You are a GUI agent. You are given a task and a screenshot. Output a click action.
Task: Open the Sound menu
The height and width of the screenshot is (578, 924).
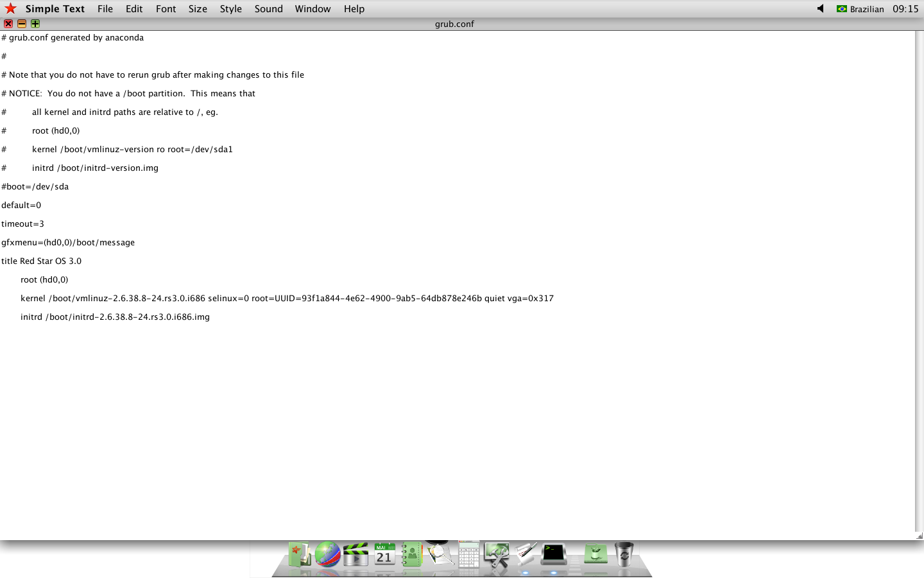coord(268,9)
